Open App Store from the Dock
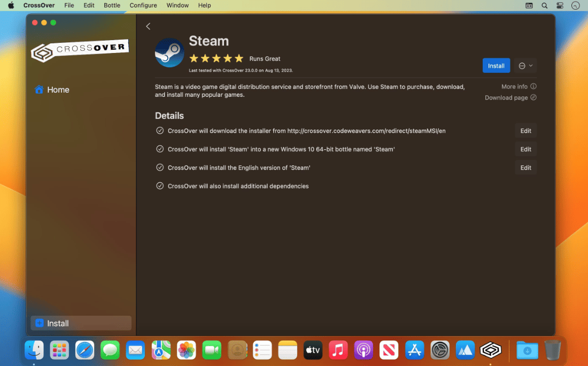Image resolution: width=588 pixels, height=366 pixels. coord(414,350)
